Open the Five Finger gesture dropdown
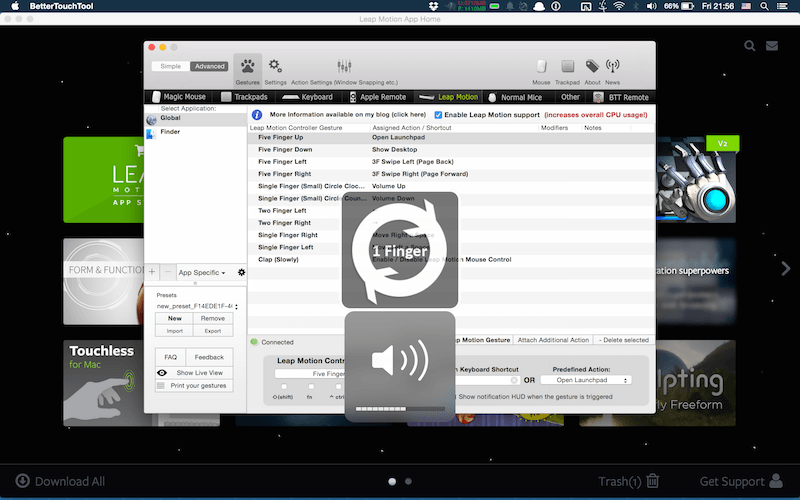800x500 pixels. coord(310,374)
